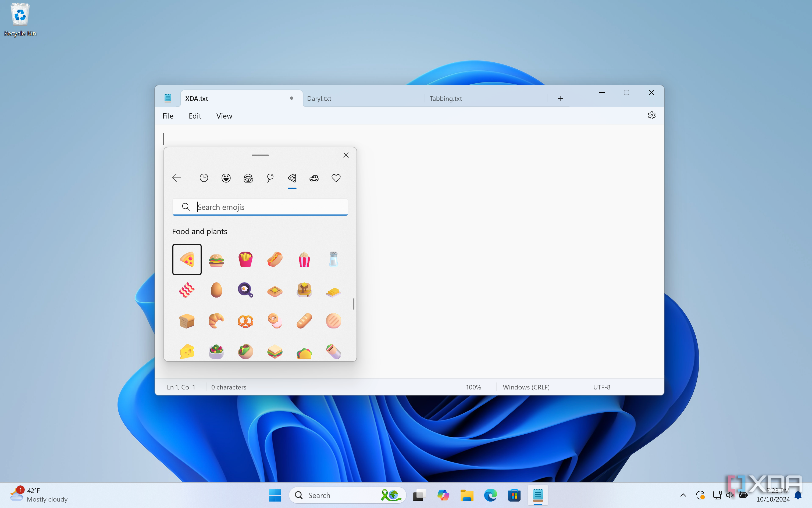Open the File menu
The image size is (812, 508).
coord(168,116)
